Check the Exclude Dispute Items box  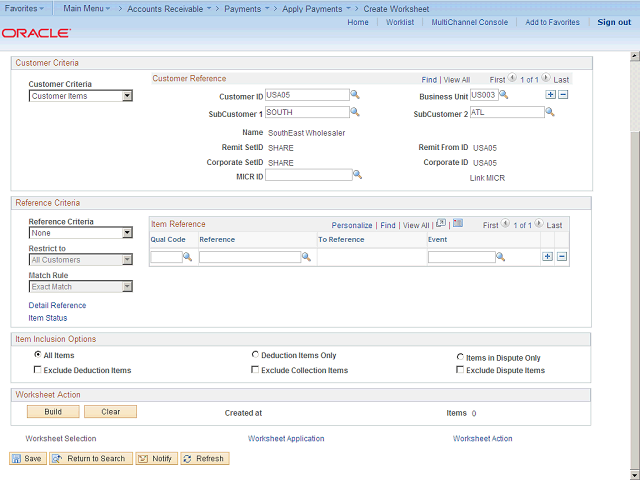point(459,370)
